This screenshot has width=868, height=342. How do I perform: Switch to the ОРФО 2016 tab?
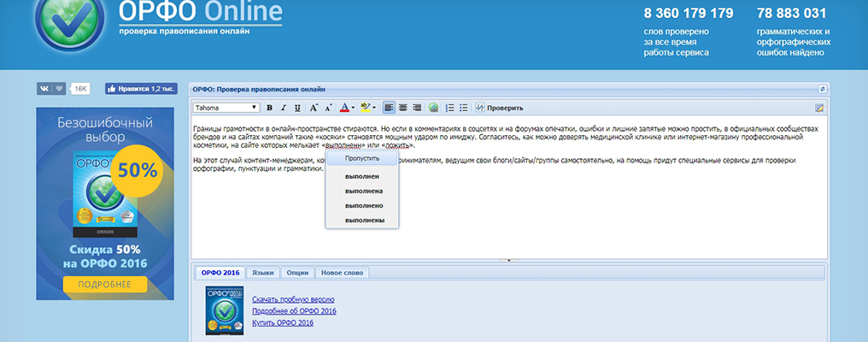[220, 273]
